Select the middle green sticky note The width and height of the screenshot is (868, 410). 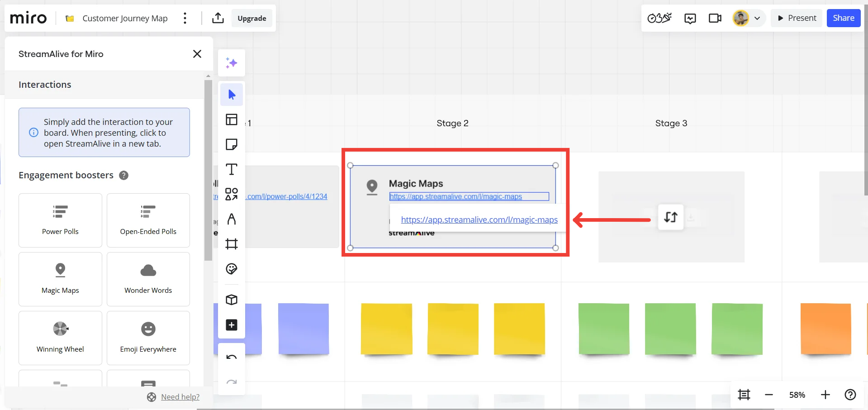[x=670, y=329]
